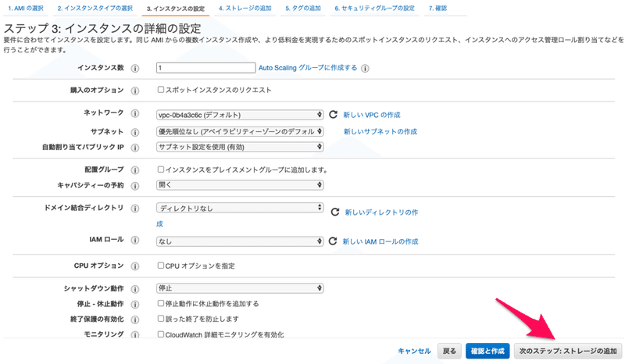
Task: Click 新しい VPC の作成 link
Action: click(372, 115)
